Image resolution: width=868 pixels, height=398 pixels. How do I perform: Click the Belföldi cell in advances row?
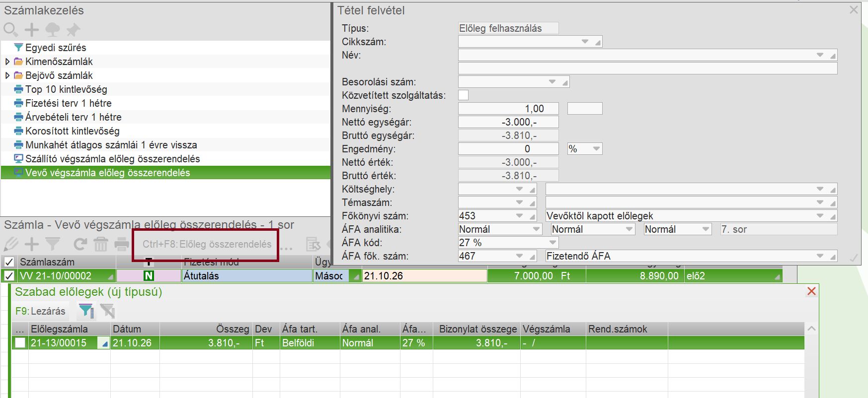(310, 343)
